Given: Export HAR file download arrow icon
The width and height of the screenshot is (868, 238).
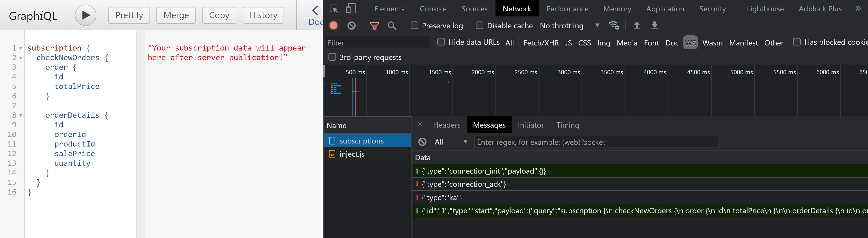Looking at the screenshot, I should click(654, 26).
